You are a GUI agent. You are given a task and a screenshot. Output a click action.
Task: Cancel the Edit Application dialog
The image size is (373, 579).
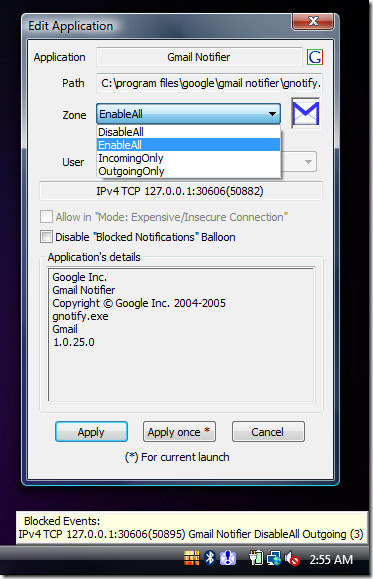[268, 432]
